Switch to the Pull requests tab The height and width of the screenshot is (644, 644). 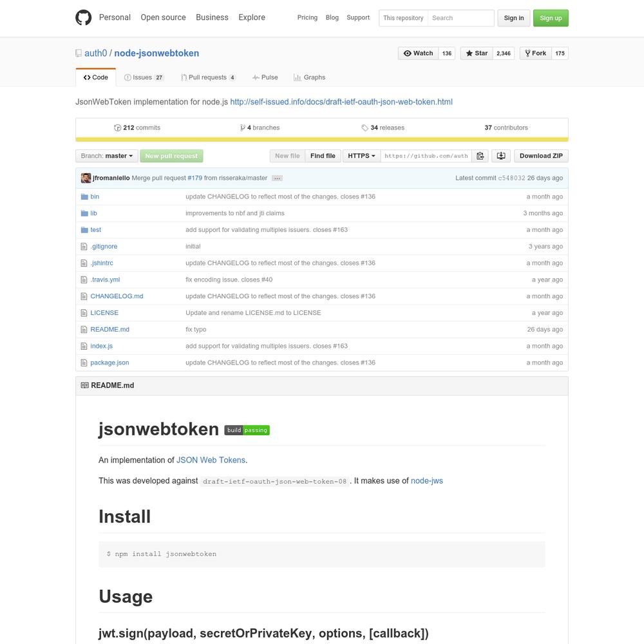pyautogui.click(x=208, y=77)
